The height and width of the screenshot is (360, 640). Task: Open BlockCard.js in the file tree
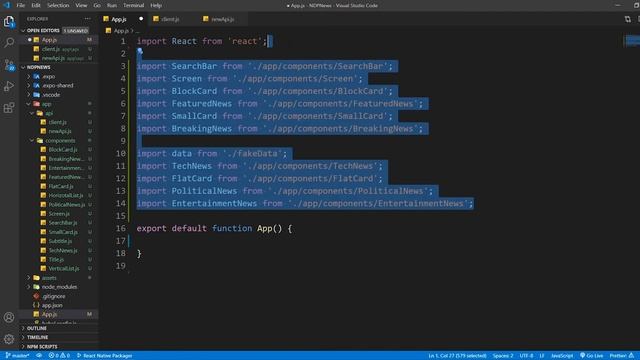63,149
